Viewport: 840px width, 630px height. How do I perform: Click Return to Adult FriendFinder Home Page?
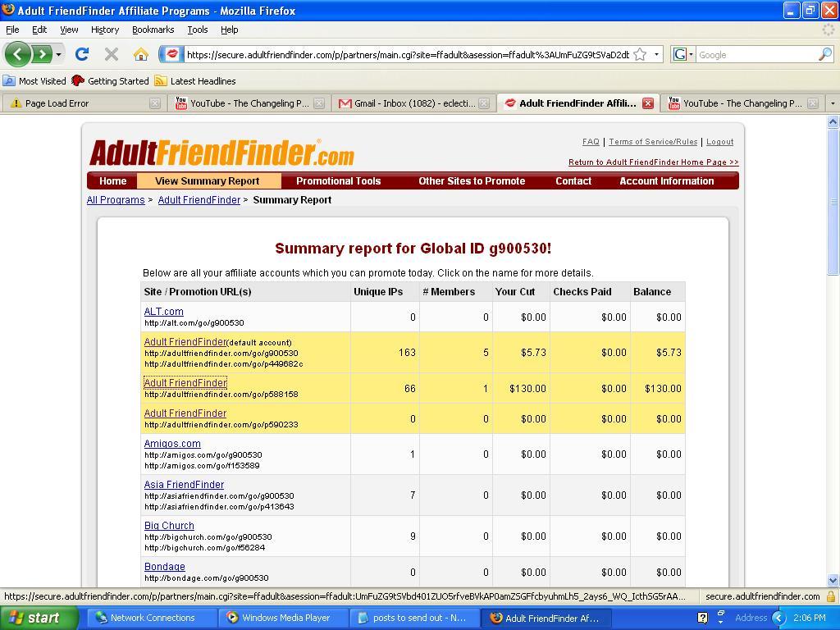tap(654, 162)
